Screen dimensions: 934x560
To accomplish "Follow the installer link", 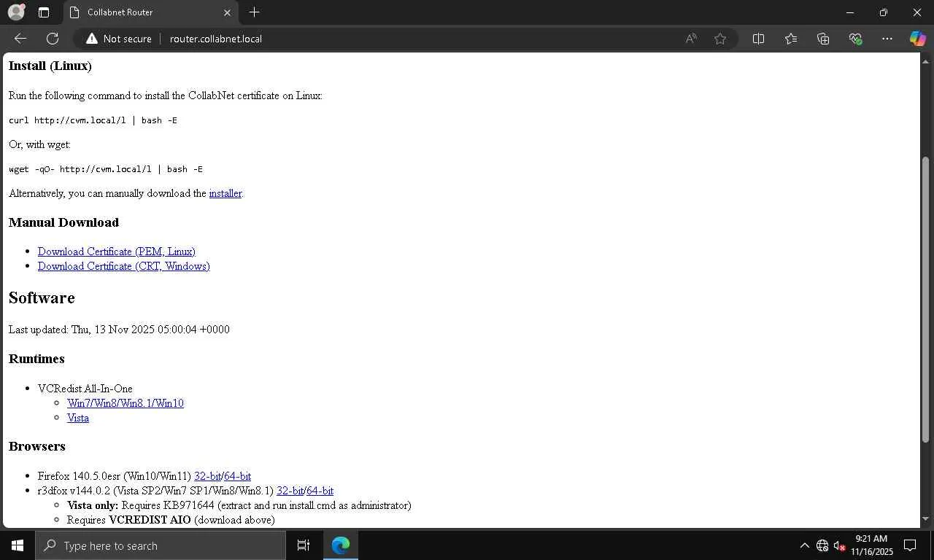I will [225, 193].
